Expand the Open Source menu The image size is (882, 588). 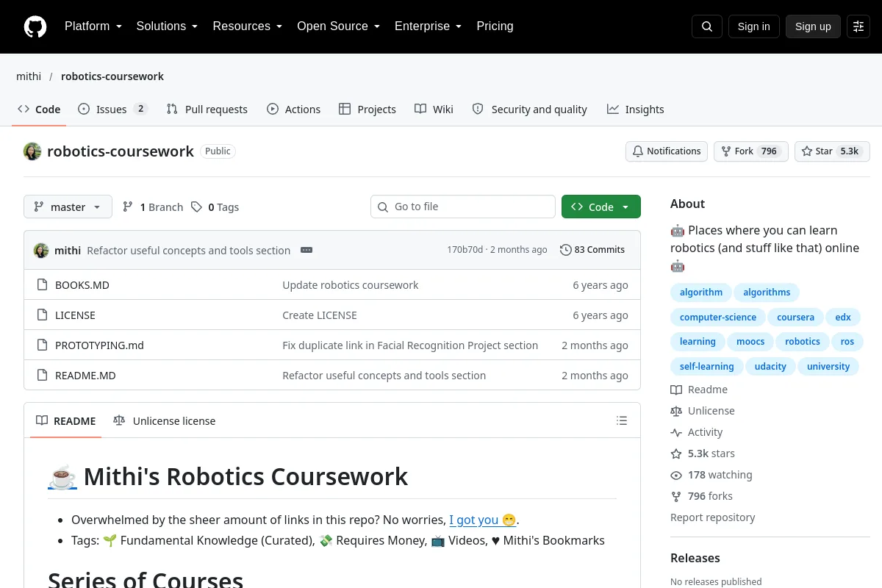(x=339, y=26)
